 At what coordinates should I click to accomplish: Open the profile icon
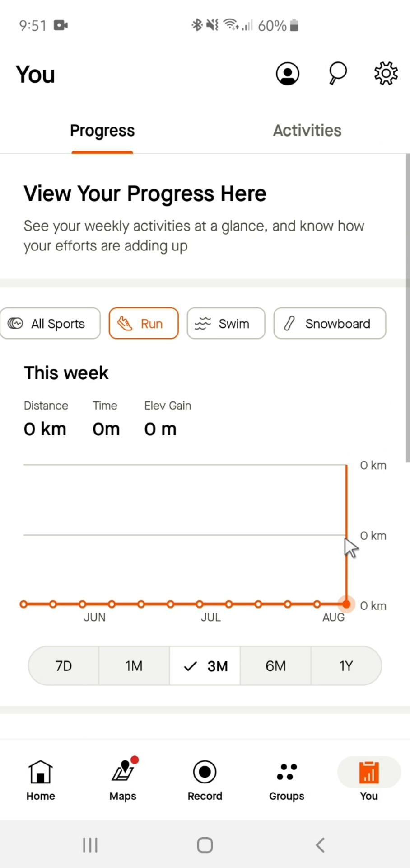coord(288,74)
